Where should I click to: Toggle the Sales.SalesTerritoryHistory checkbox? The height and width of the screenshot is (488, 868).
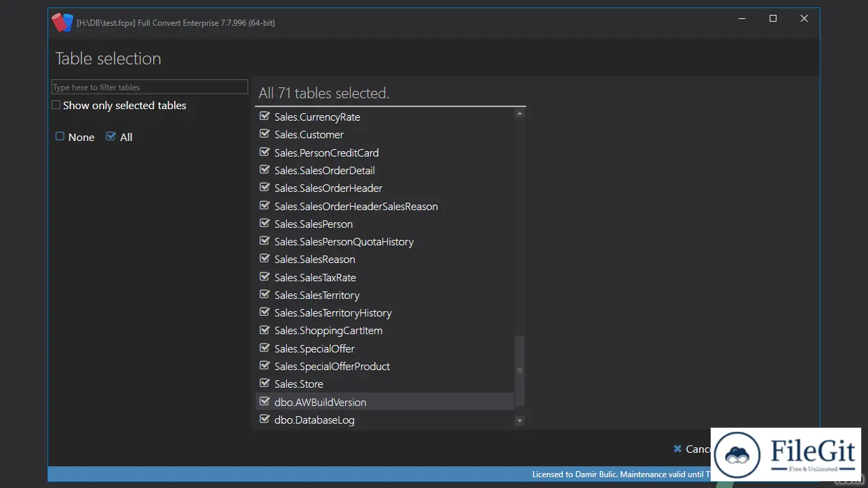pos(264,312)
